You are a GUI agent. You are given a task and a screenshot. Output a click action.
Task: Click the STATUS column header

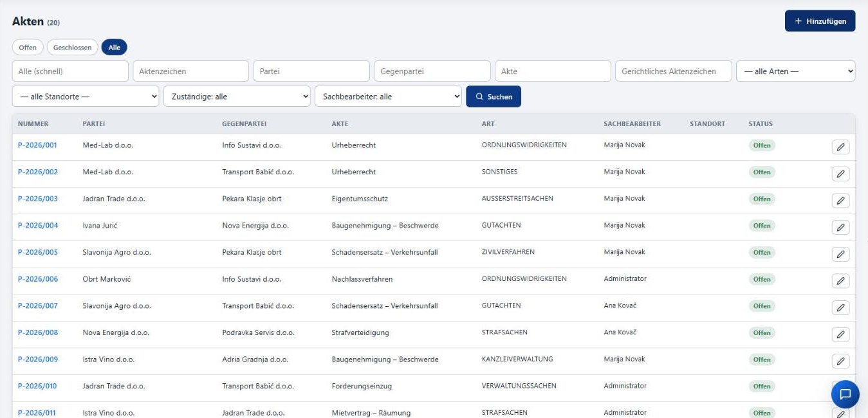click(x=761, y=124)
